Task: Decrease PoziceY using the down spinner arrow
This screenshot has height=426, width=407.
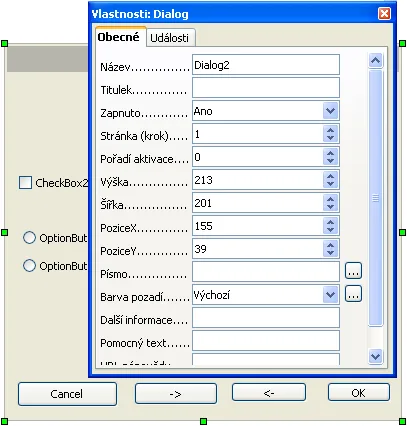Action: pyautogui.click(x=330, y=253)
